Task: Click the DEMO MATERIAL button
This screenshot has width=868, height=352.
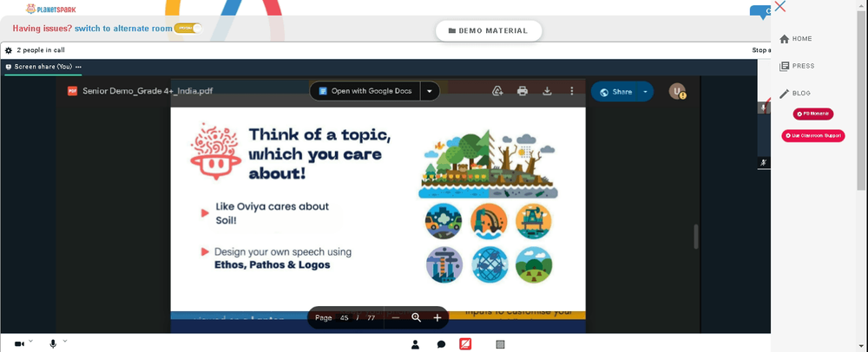Action: [x=489, y=31]
